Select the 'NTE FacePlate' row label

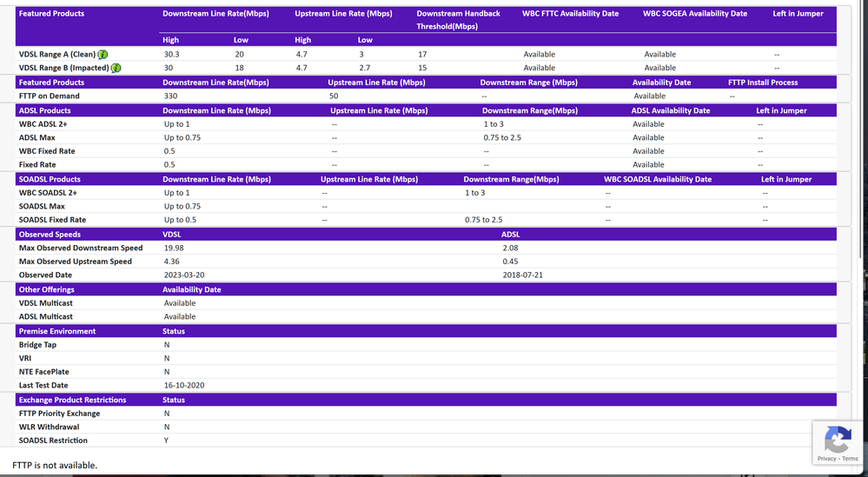click(x=43, y=372)
